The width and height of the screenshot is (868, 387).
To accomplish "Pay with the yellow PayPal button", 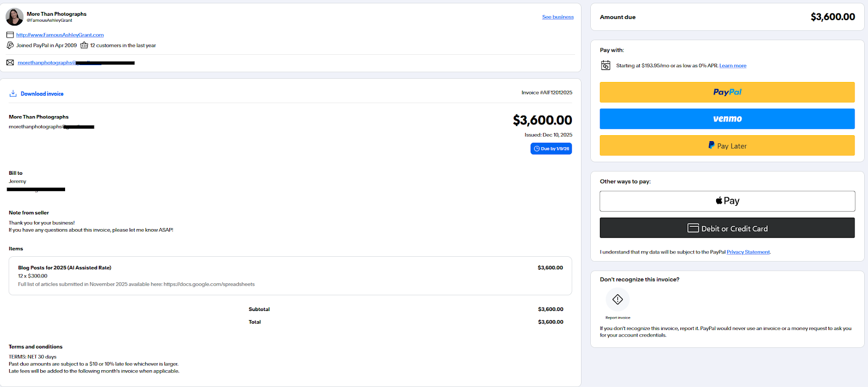I will (727, 92).
